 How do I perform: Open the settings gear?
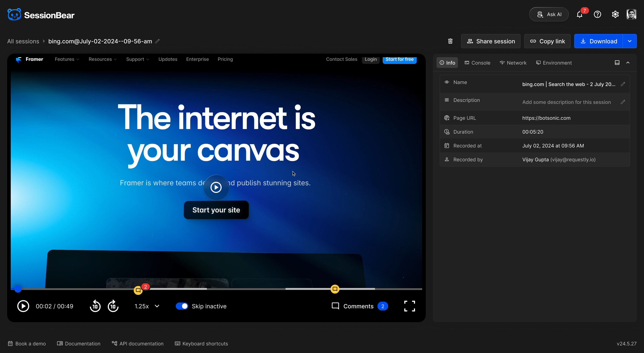click(615, 15)
